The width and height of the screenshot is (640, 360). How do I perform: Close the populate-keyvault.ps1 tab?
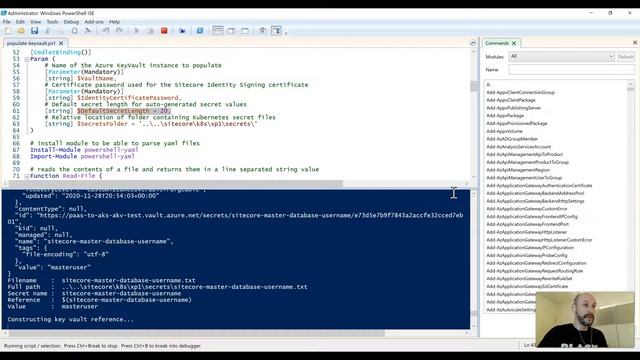(x=61, y=43)
